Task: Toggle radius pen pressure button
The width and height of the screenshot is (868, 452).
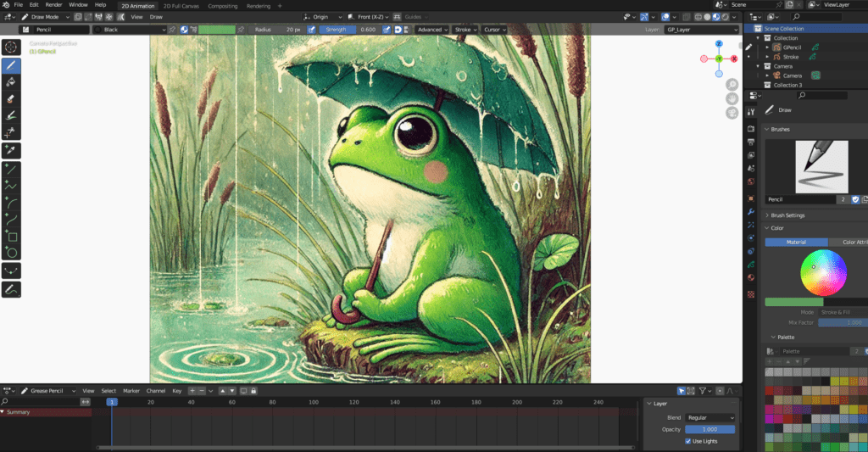Action: 312,30
